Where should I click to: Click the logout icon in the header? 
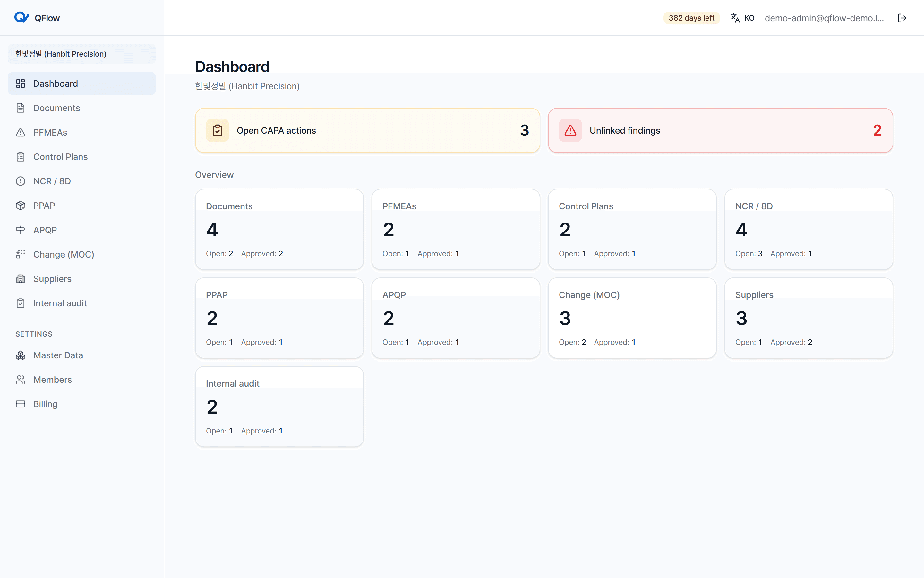(x=902, y=18)
